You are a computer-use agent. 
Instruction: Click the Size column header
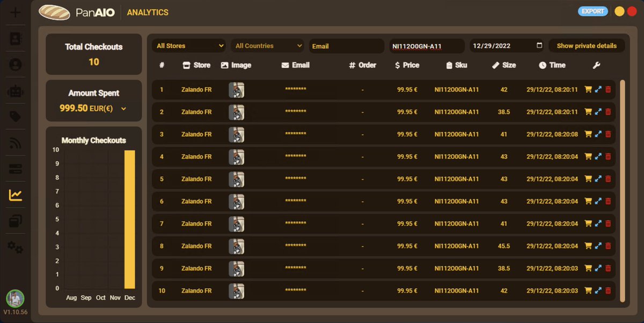[504, 65]
